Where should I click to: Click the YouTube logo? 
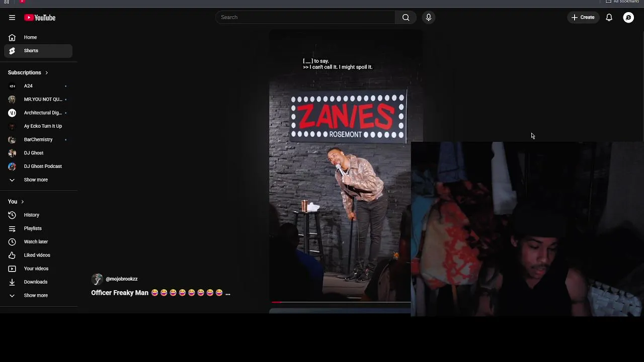tap(40, 18)
